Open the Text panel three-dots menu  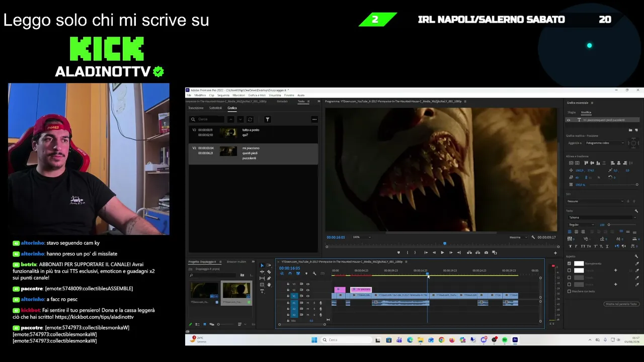coord(314,119)
